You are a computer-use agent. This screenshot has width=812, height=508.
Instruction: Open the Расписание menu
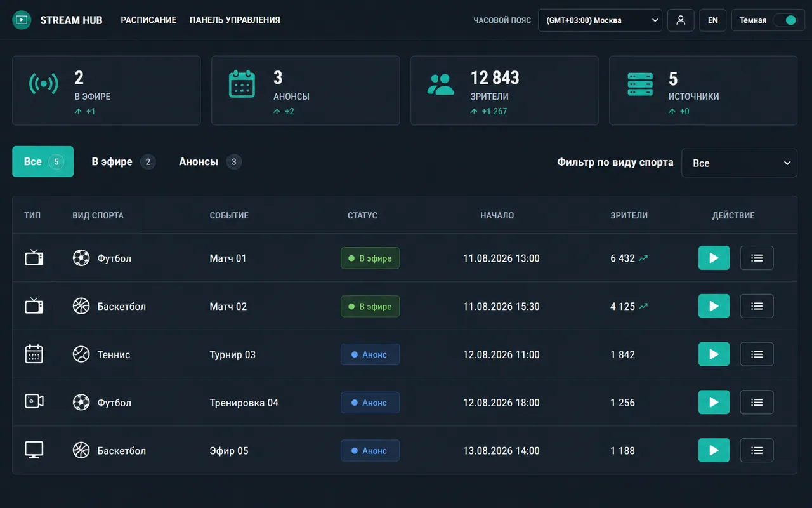tap(148, 20)
